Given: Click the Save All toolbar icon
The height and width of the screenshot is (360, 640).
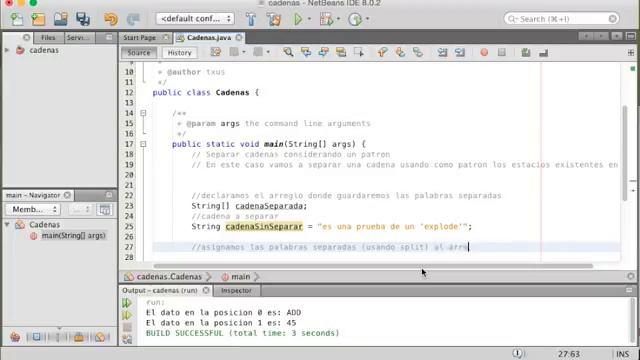Looking at the screenshot, I should 83,19.
